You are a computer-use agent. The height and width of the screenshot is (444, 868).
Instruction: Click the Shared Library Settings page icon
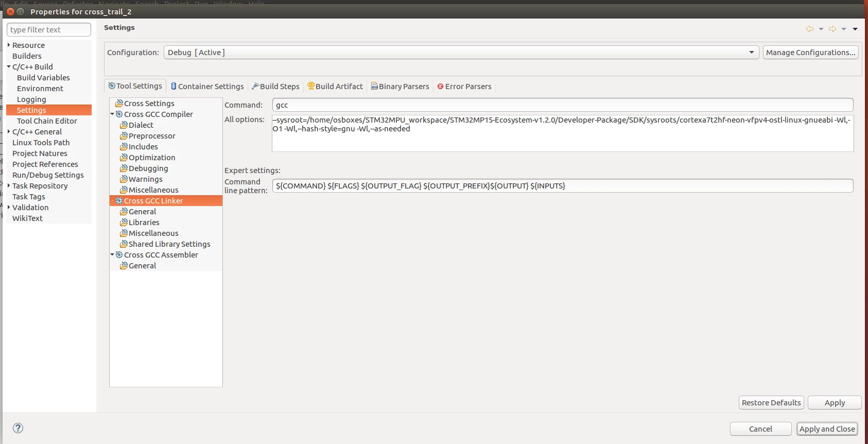[124, 244]
